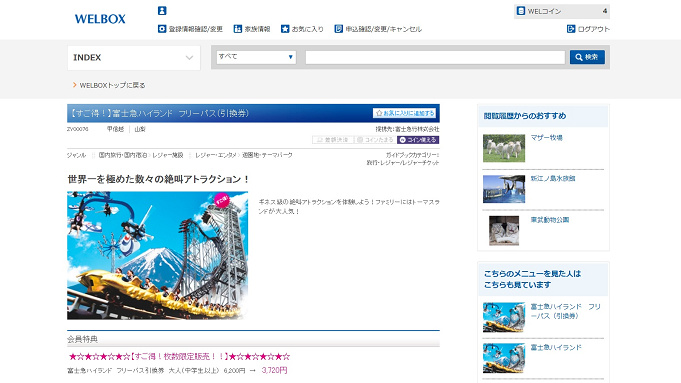Click マザー牧場 text link
Image resolution: width=681 pixels, height=383 pixels.
click(x=546, y=138)
